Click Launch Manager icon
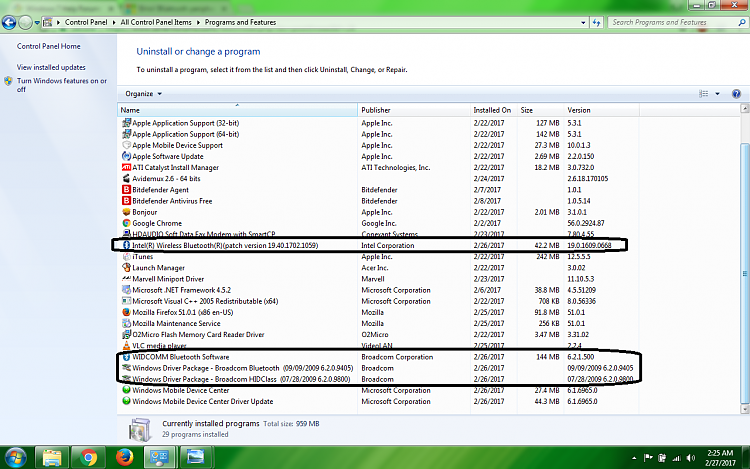 pyautogui.click(x=126, y=268)
